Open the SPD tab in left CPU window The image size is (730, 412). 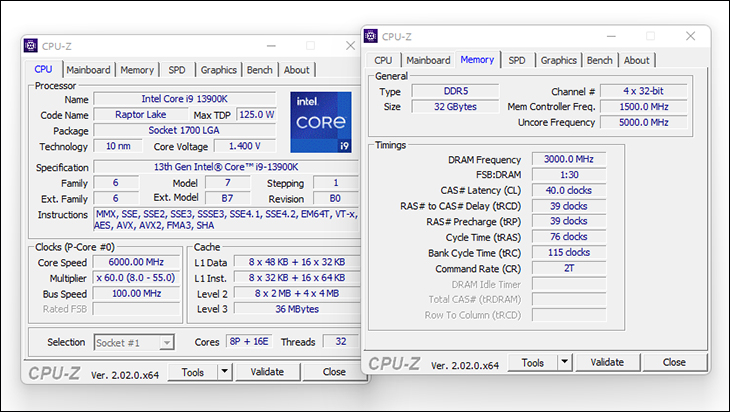click(x=177, y=70)
